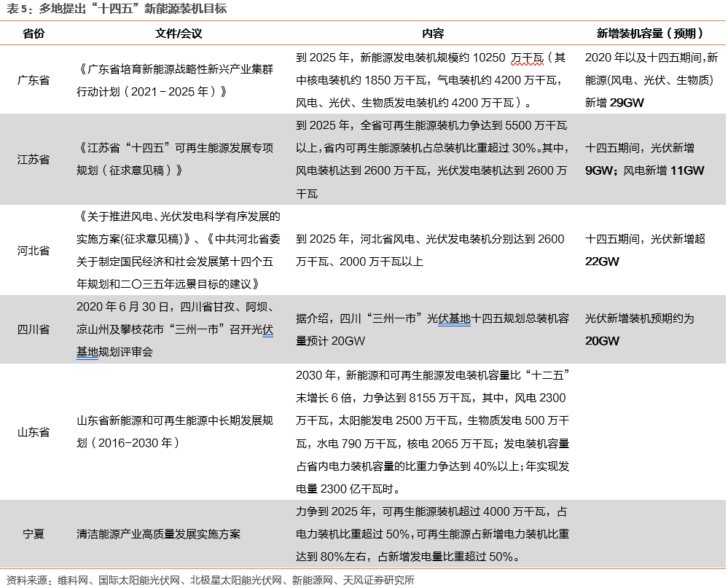Viewport: 728px width, 588px height.
Task: Click the Hebei content cell '风电、光伏发电装机分别达到2600'
Action: 430,250
